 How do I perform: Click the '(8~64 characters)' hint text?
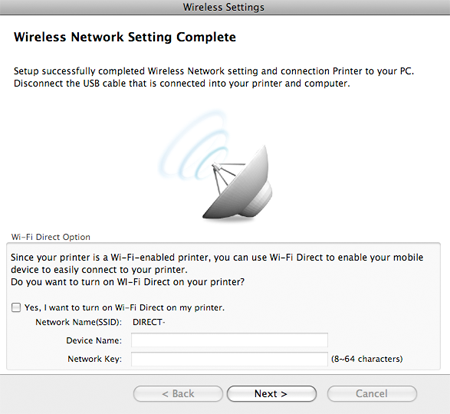tap(367, 359)
